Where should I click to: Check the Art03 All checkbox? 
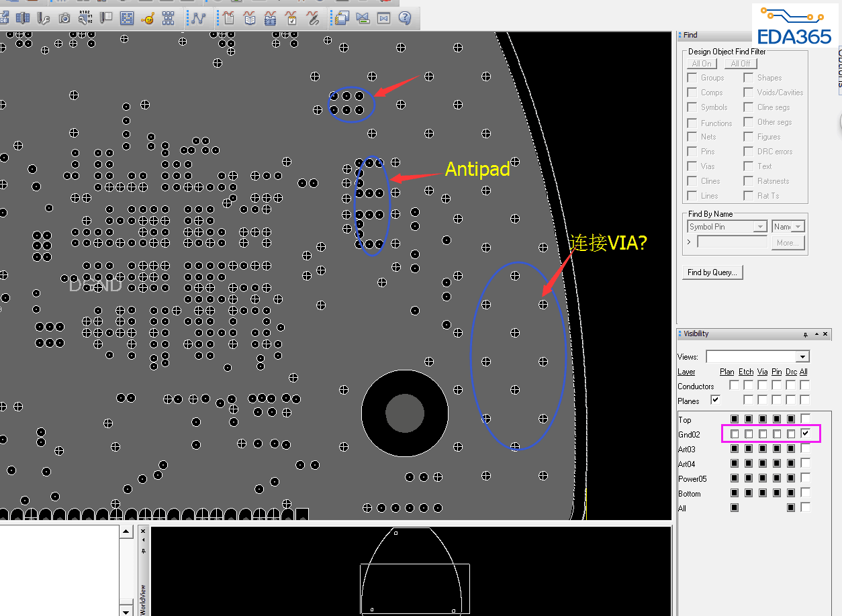tap(805, 449)
